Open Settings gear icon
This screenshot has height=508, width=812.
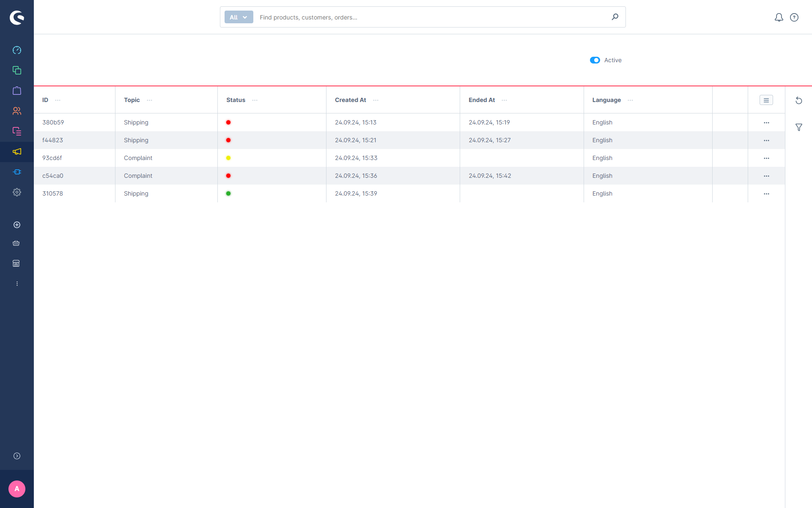pos(17,192)
